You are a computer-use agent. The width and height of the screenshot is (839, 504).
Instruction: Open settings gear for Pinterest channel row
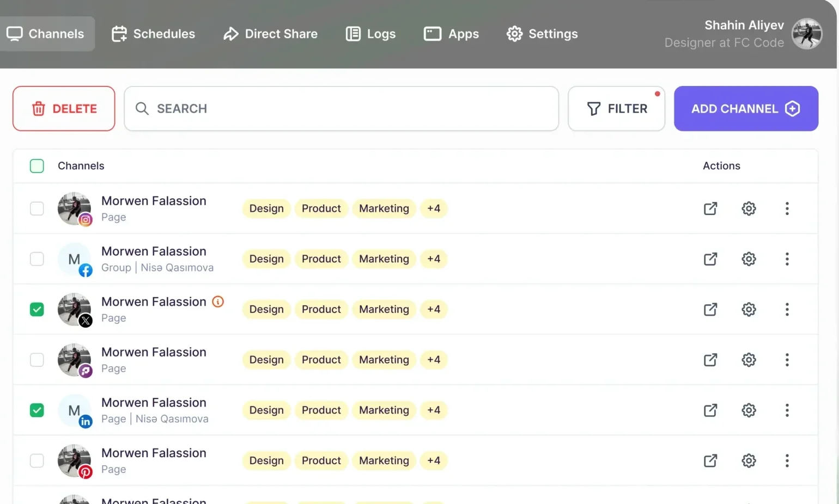point(749,460)
